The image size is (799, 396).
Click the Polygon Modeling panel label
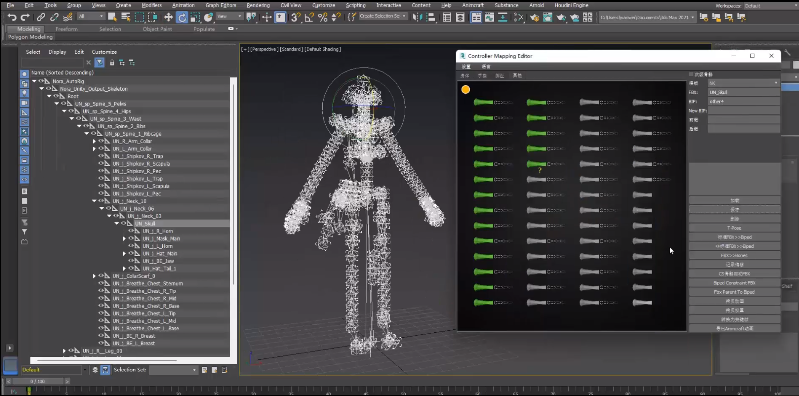pyautogui.click(x=31, y=37)
